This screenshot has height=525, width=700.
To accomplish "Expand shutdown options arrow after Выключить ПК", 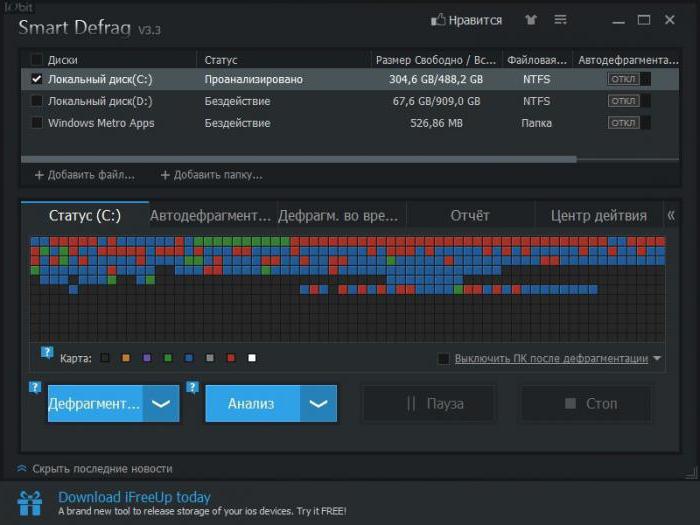I will (x=657, y=358).
